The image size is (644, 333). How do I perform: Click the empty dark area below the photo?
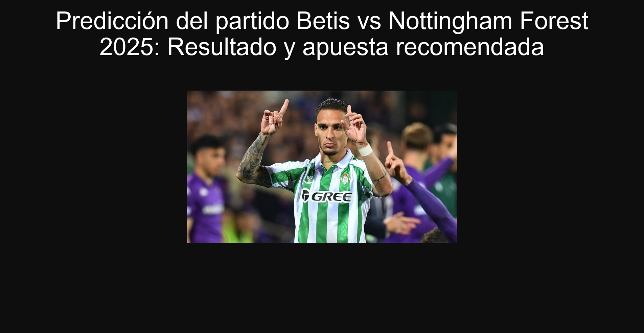coord(322,287)
